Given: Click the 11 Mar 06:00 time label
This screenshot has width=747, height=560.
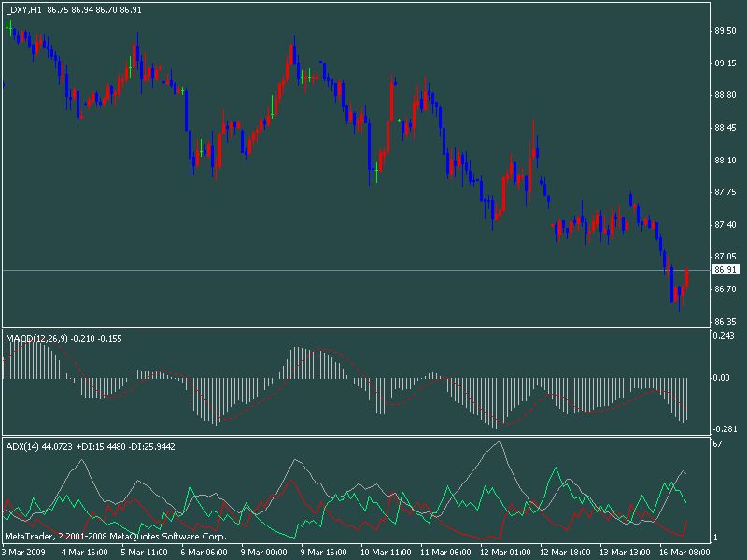Looking at the screenshot, I should coord(446,553).
